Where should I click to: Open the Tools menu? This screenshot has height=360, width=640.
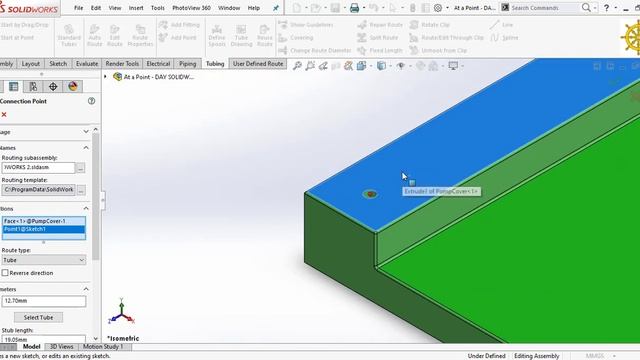[x=158, y=8]
